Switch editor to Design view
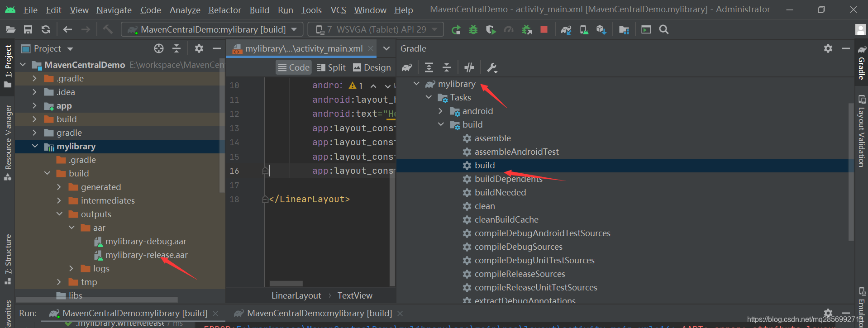This screenshot has width=868, height=328. (372, 67)
